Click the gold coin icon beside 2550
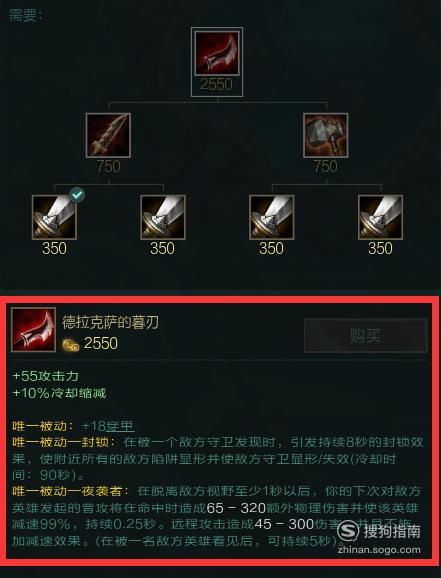This screenshot has height=578, width=441. (x=71, y=345)
